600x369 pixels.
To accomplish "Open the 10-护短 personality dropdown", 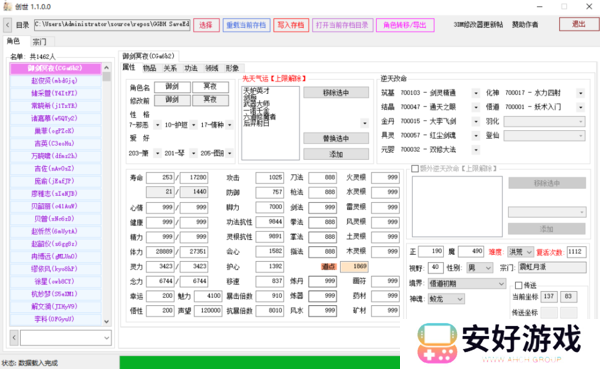I will [x=194, y=125].
